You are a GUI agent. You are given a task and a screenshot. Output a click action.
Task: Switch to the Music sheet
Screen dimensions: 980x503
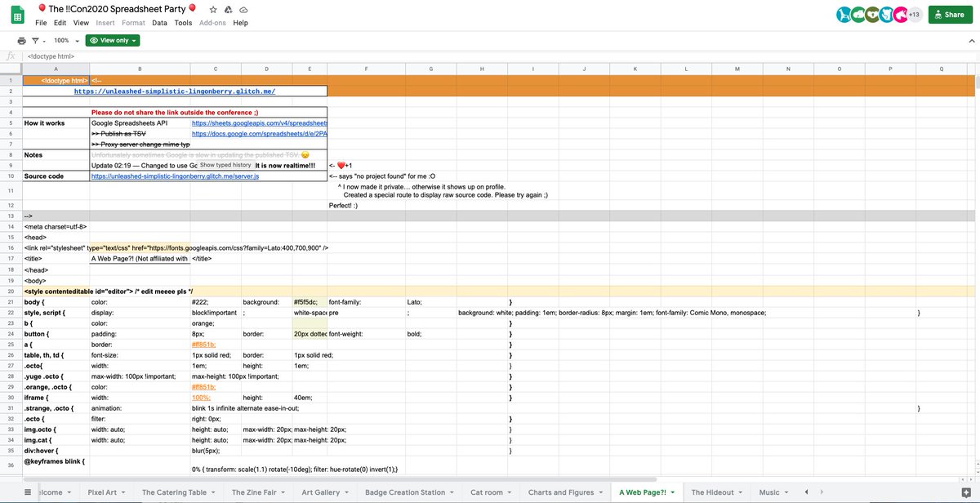[x=769, y=492]
